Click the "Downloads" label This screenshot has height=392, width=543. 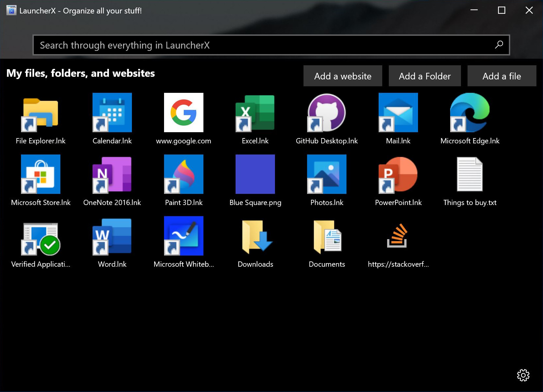click(255, 264)
